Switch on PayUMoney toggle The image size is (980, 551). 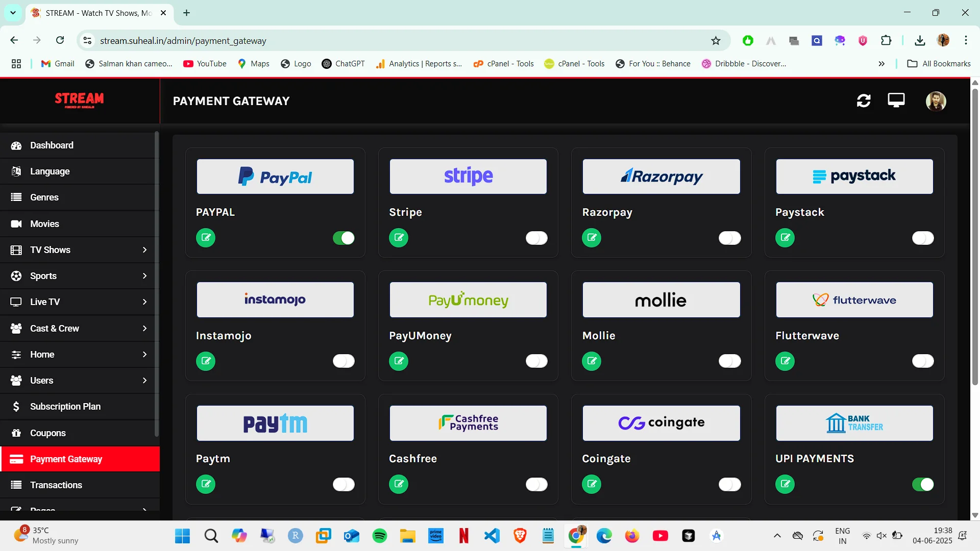pos(536,361)
